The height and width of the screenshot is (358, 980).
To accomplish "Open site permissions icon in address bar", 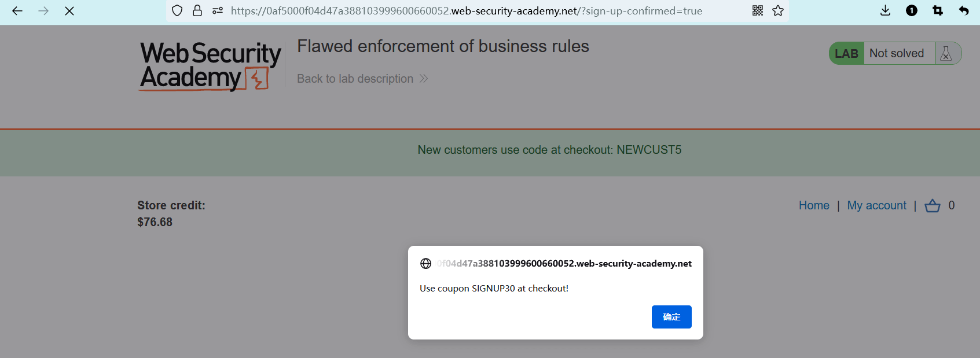I will [218, 10].
